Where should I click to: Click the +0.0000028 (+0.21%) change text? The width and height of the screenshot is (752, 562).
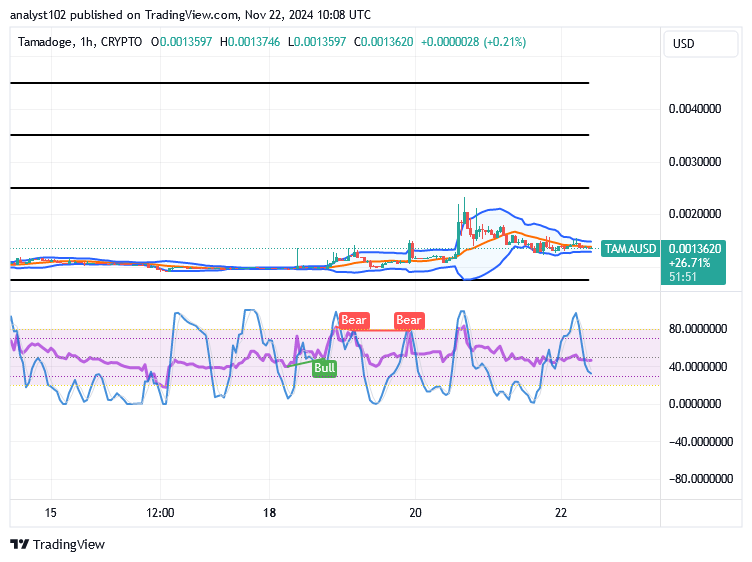[x=473, y=42]
